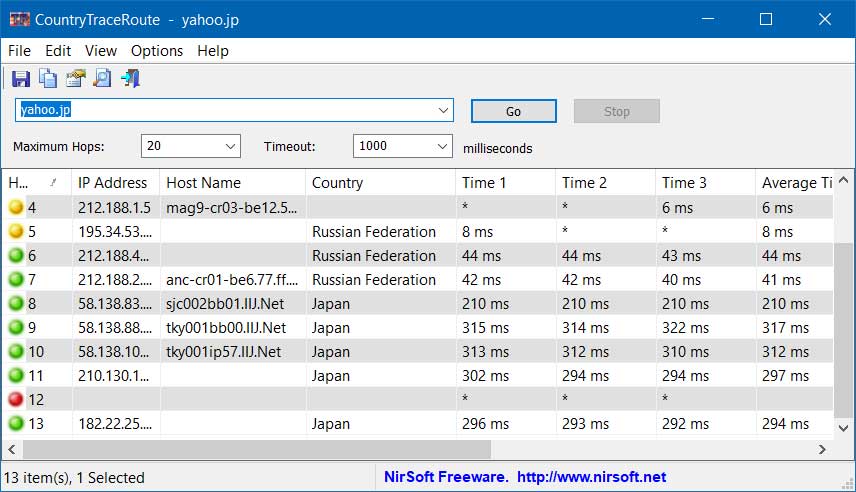The height and width of the screenshot is (492, 856).
Task: Click the Find magnifier toolbar icon
Action: (x=103, y=79)
